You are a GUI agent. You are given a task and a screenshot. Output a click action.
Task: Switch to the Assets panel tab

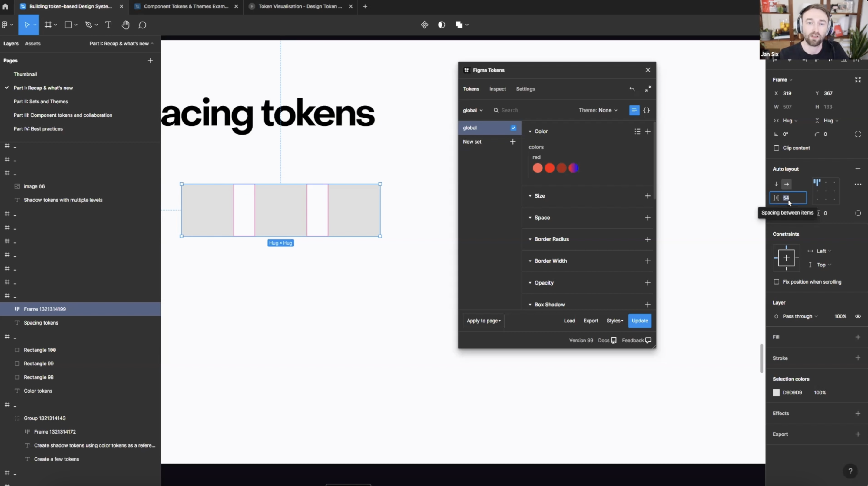pos(33,43)
